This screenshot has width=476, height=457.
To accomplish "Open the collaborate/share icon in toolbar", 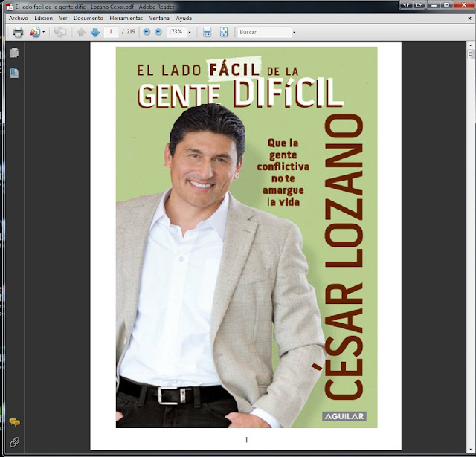I will pos(35,32).
